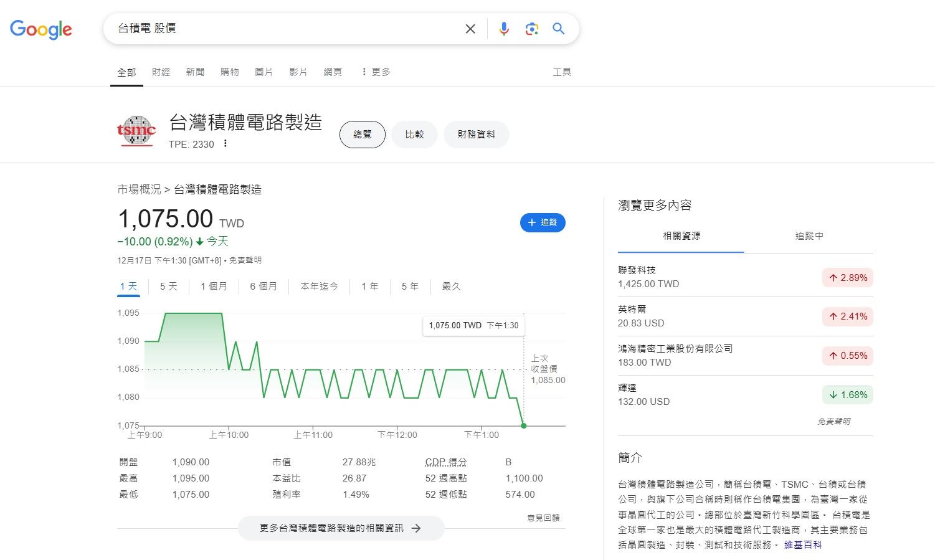The image size is (935, 560).
Task: Open Google Lens image search icon
Action: (531, 29)
